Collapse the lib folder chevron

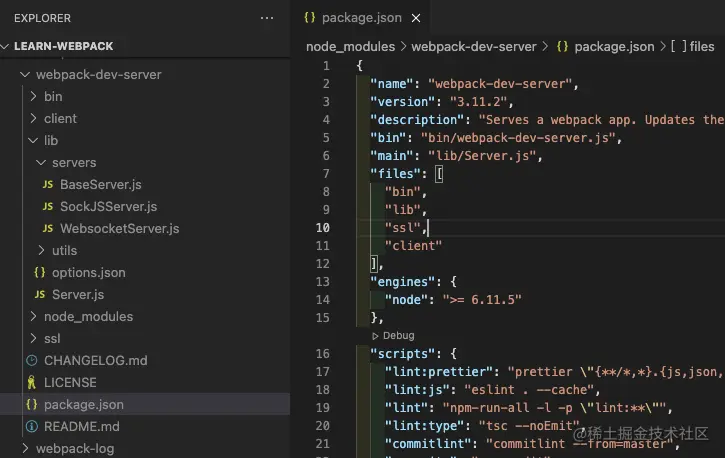pos(33,140)
